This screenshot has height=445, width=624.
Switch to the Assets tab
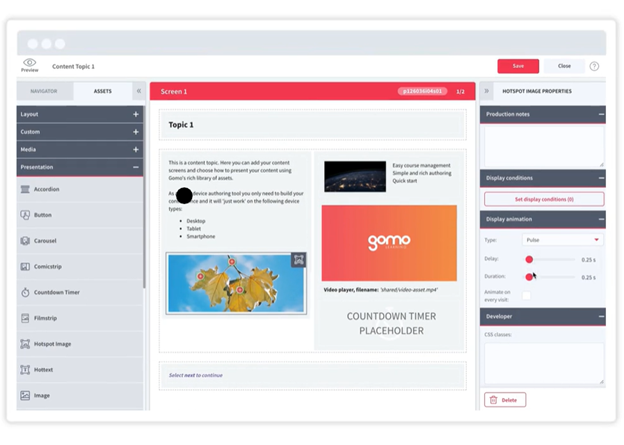(103, 91)
